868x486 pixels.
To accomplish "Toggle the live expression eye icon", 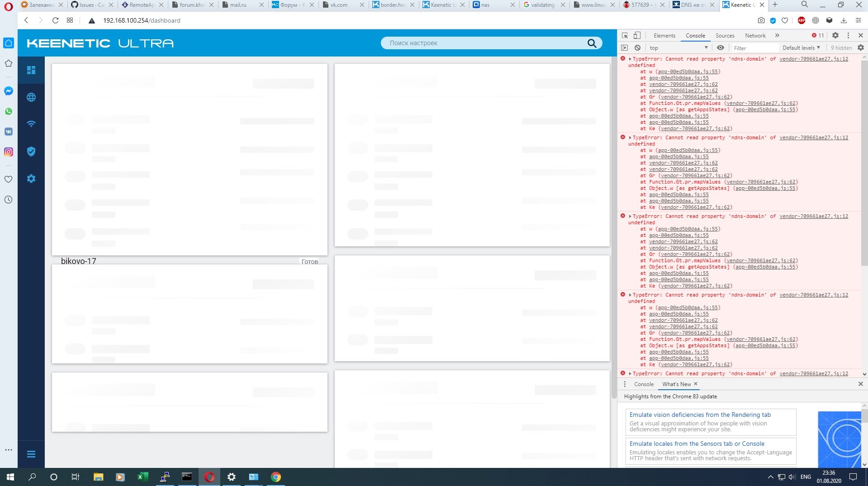I will click(721, 47).
